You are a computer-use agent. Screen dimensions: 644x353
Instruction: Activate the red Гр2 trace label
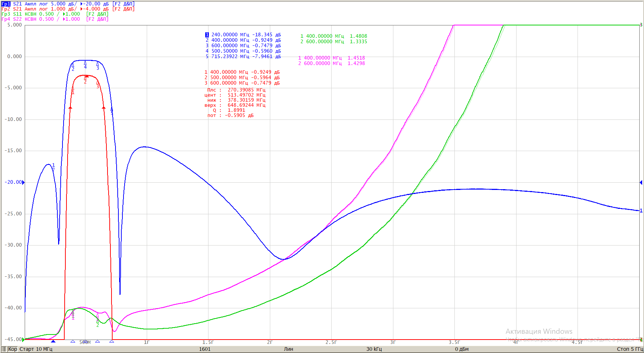pyautogui.click(x=6, y=9)
